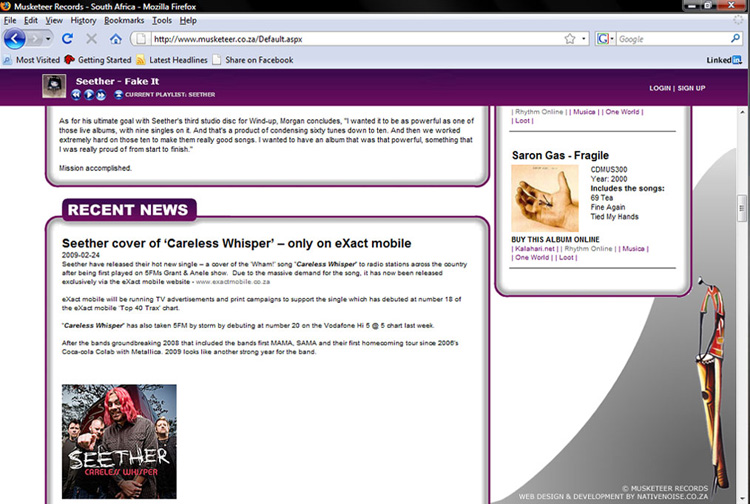The image size is (750, 504).
Task: Click the page icon beside the URL
Action: coord(141,39)
